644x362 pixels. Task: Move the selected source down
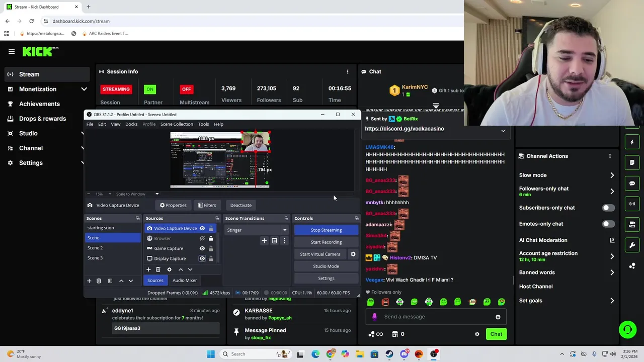coord(190,269)
